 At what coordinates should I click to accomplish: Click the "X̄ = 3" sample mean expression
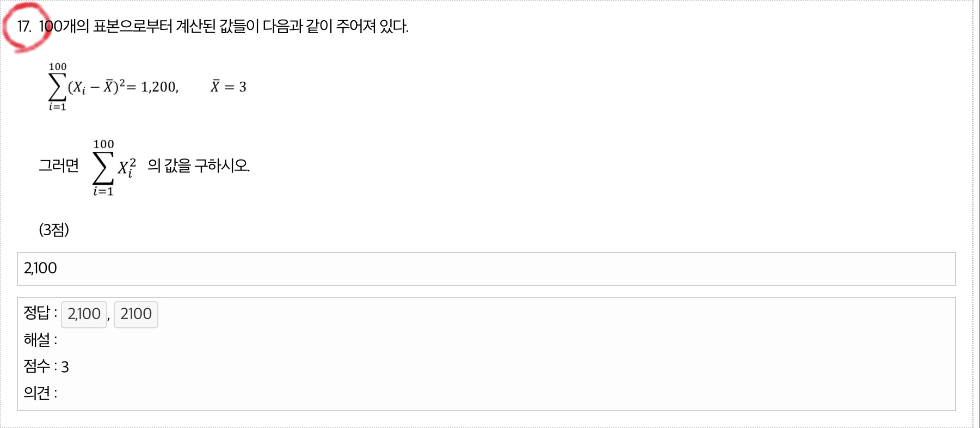click(x=229, y=87)
